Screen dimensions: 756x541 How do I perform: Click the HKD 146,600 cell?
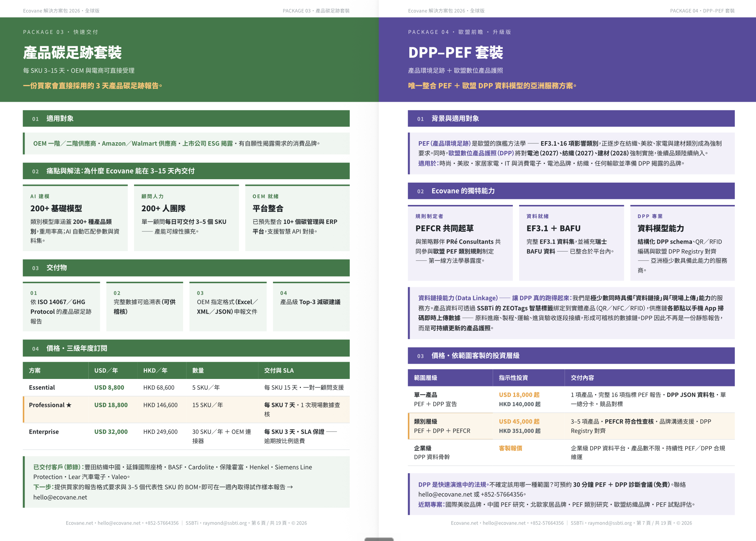161,405
